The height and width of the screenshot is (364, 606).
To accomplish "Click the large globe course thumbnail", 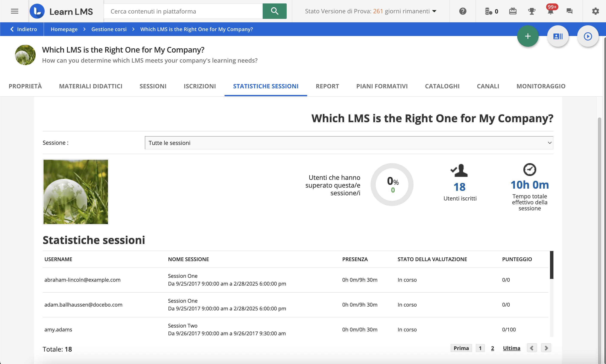I will click(x=76, y=192).
